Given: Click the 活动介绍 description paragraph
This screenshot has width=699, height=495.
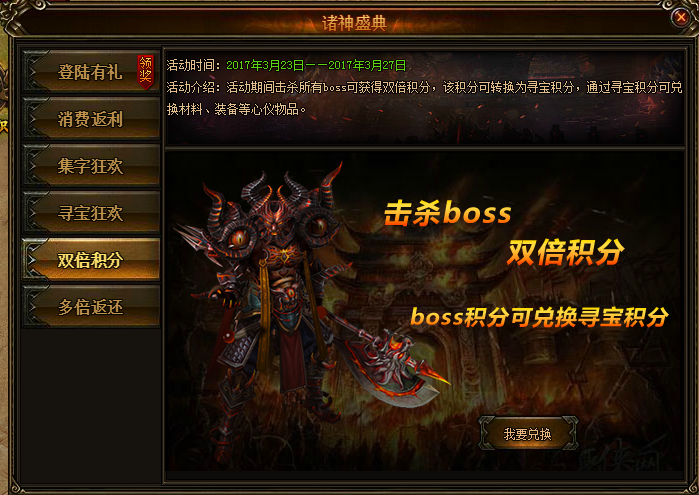Looking at the screenshot, I should point(424,98).
